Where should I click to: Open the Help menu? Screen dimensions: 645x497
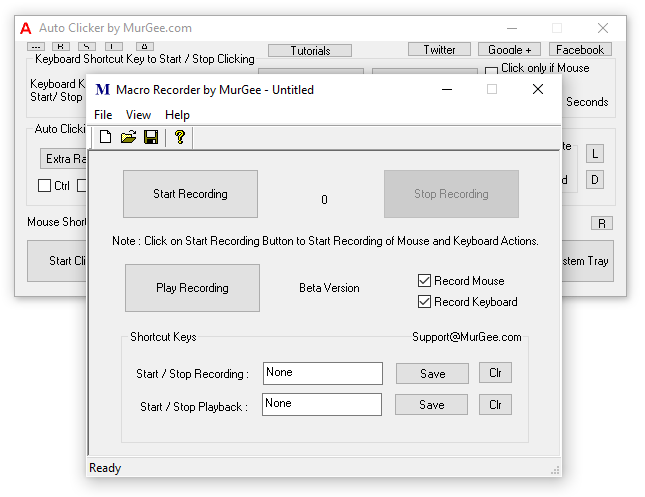tap(177, 115)
